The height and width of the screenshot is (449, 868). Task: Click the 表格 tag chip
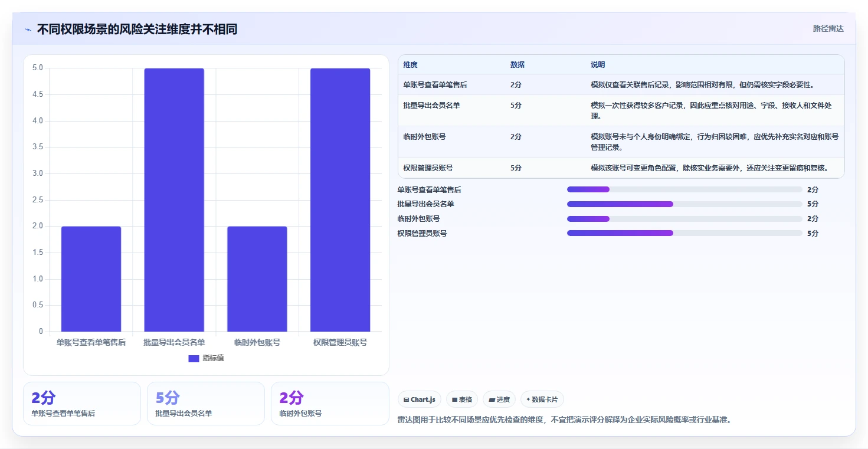click(x=462, y=399)
